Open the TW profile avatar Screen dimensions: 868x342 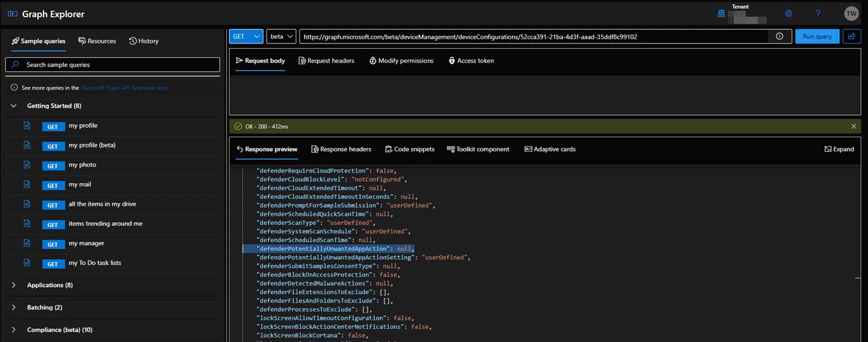click(x=851, y=13)
